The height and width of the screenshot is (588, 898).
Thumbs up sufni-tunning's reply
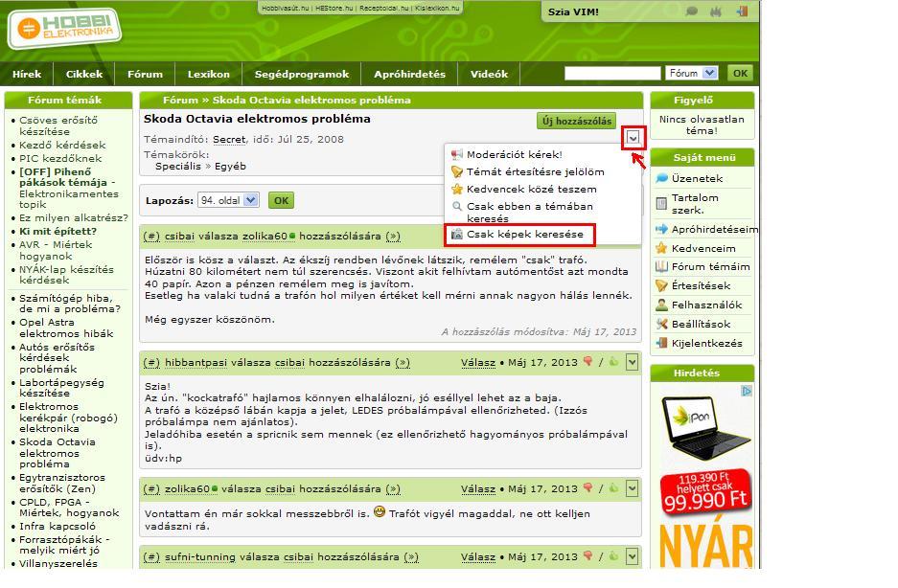point(613,555)
